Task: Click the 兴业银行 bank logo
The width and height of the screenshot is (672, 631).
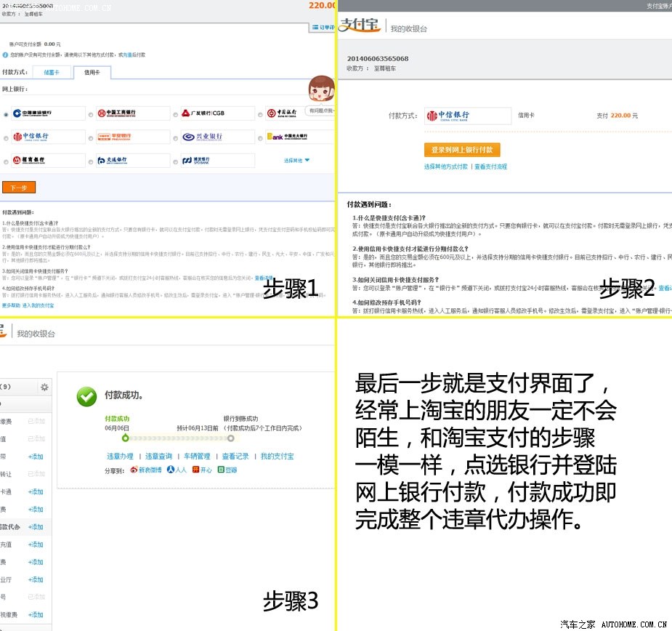Action: point(202,137)
